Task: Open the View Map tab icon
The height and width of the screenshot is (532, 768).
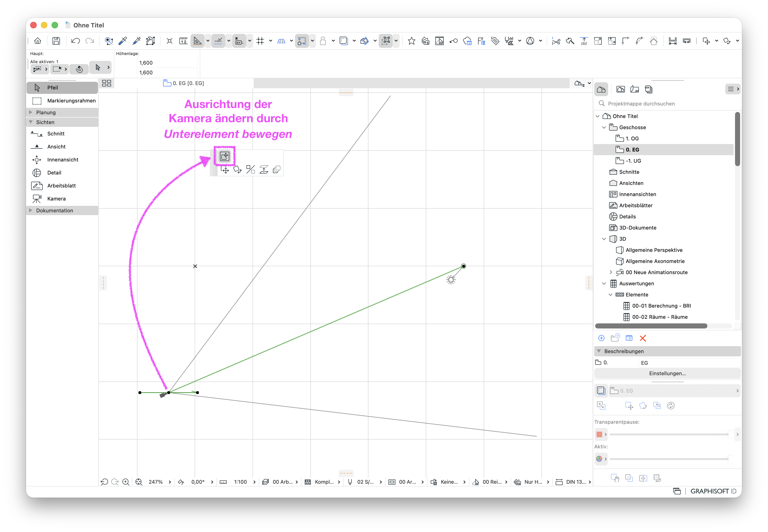Action: point(621,89)
